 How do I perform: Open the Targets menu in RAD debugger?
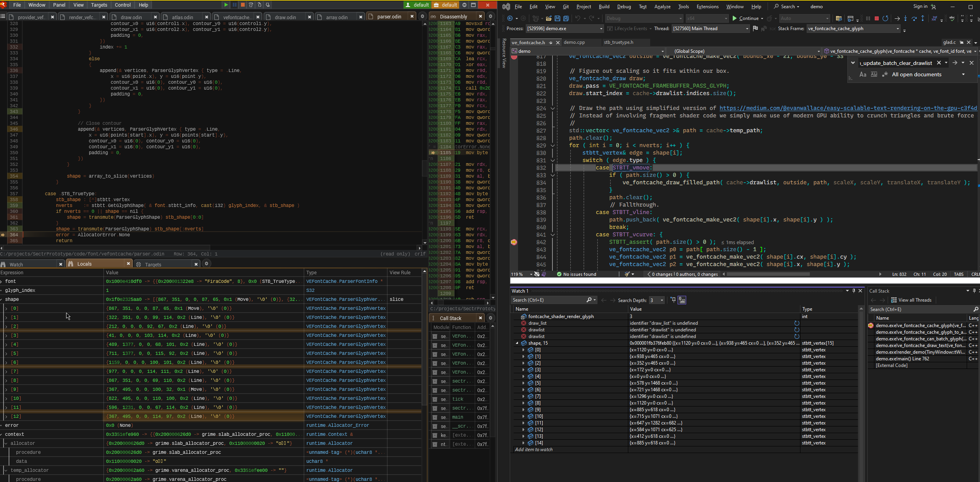[99, 5]
